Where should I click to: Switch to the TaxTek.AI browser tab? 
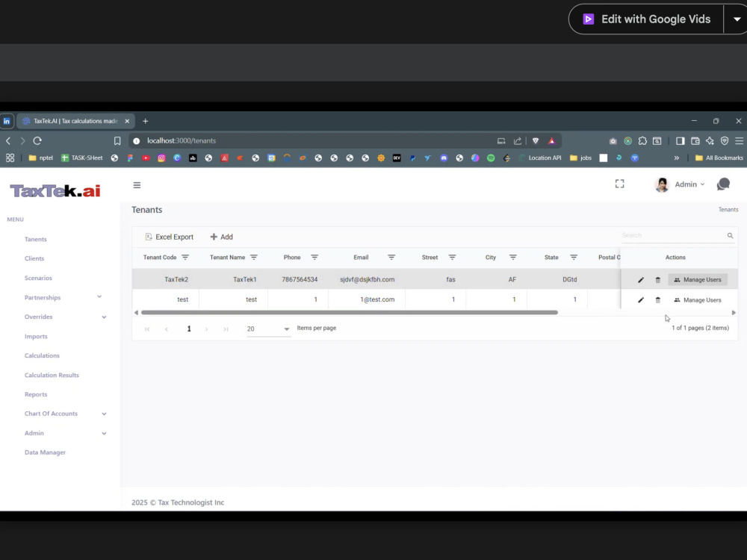(76, 121)
